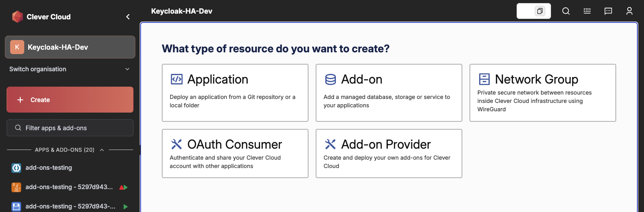Focus the Filter apps & add-ons field

70,128
